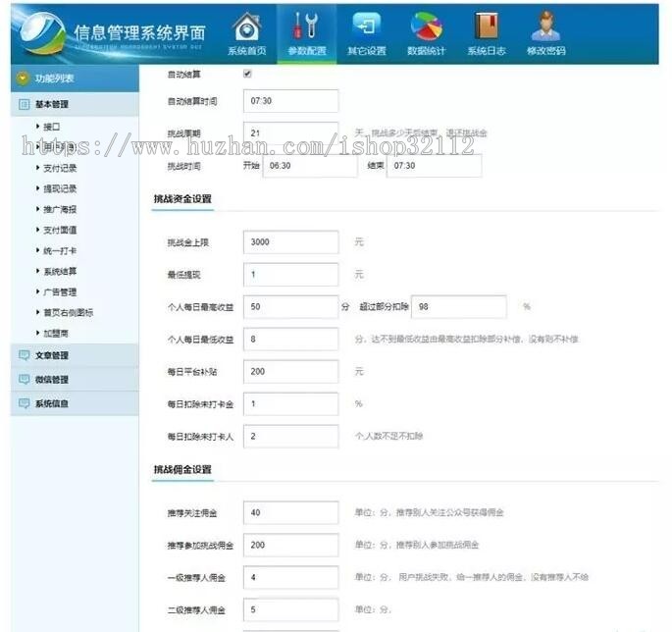Expand the 基本管理 section
The image size is (672, 632).
point(75,104)
